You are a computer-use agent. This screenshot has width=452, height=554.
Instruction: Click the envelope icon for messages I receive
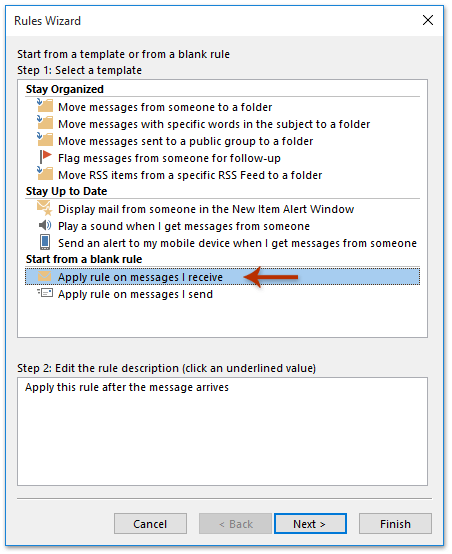click(45, 276)
